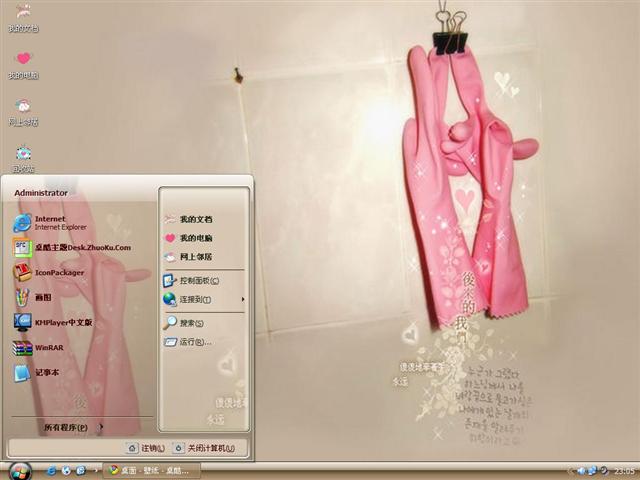640x480 pixels.
Task: Launch IconPackager from the Start menu
Action: (x=49, y=272)
